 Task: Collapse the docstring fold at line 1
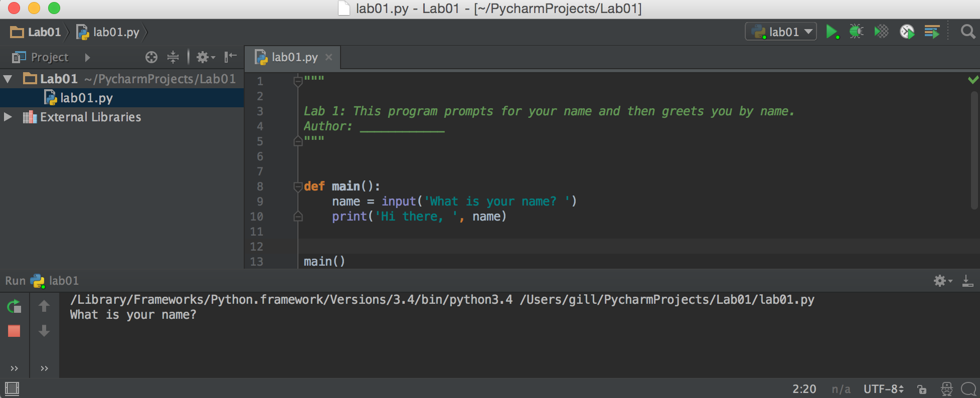pos(298,81)
